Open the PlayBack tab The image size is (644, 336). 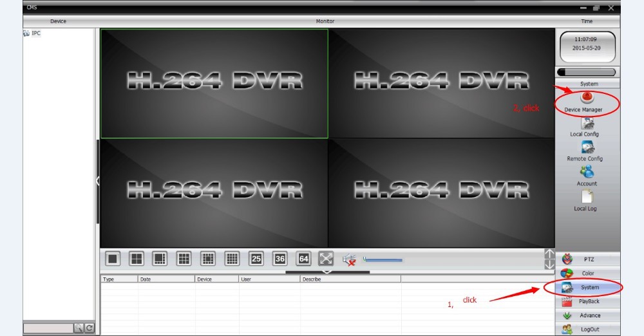[588, 301]
